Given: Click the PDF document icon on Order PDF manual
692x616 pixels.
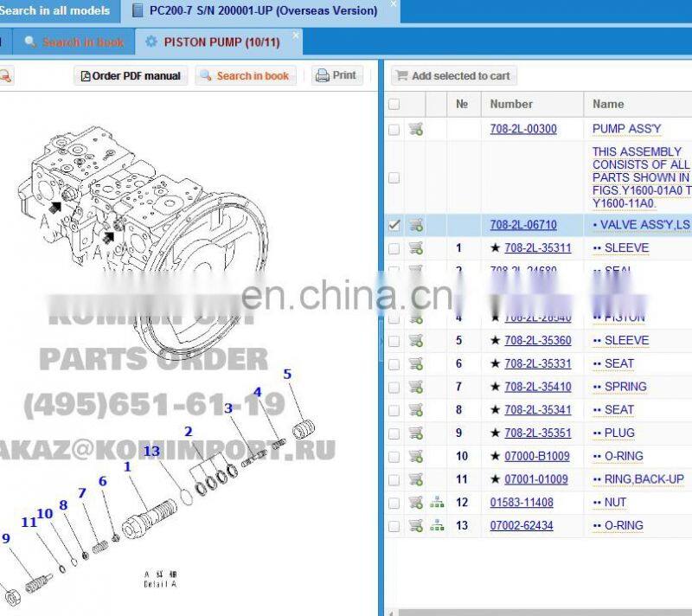Looking at the screenshot, I should (84, 76).
